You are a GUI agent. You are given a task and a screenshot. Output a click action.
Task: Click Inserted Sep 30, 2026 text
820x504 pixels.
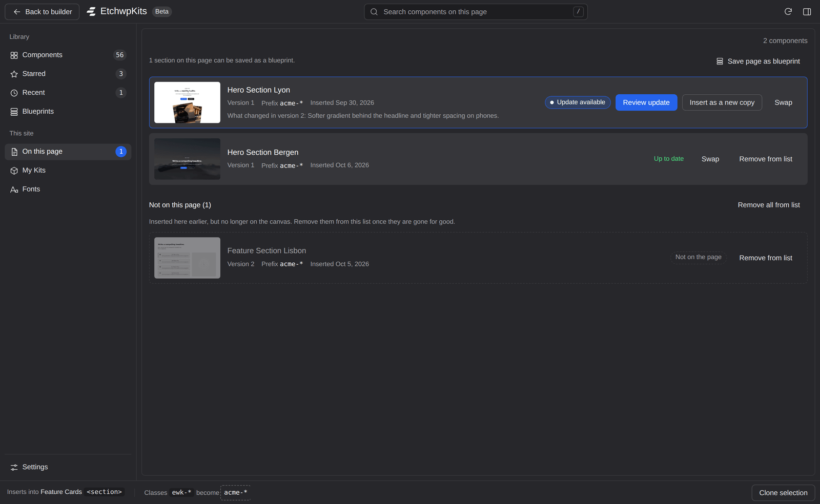coord(342,103)
